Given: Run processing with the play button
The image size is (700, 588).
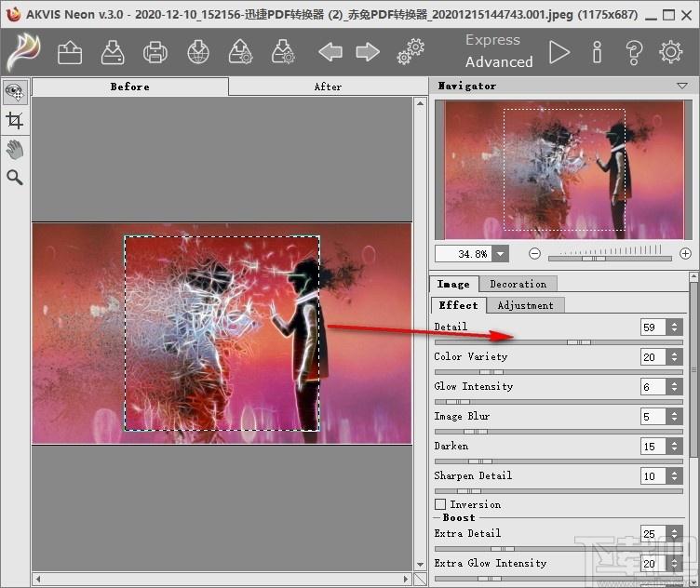Looking at the screenshot, I should point(559,52).
